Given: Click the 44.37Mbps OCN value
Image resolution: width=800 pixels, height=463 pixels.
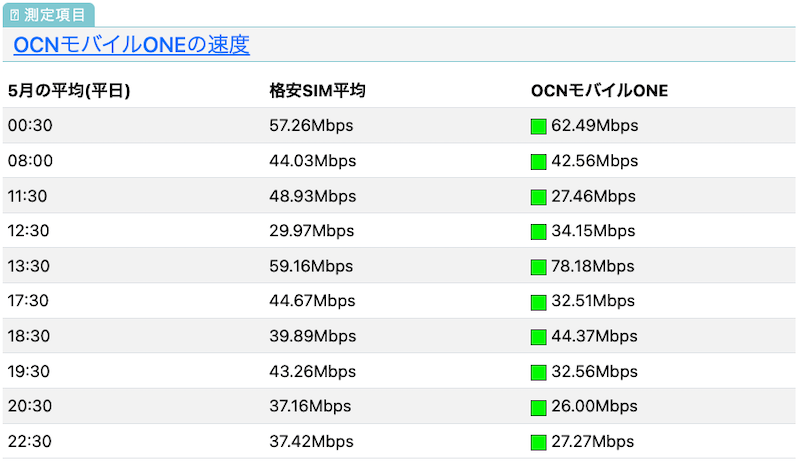Looking at the screenshot, I should coord(594,336).
